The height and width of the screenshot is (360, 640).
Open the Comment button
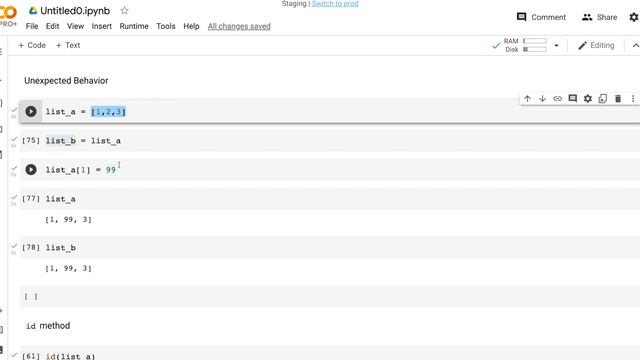541,17
